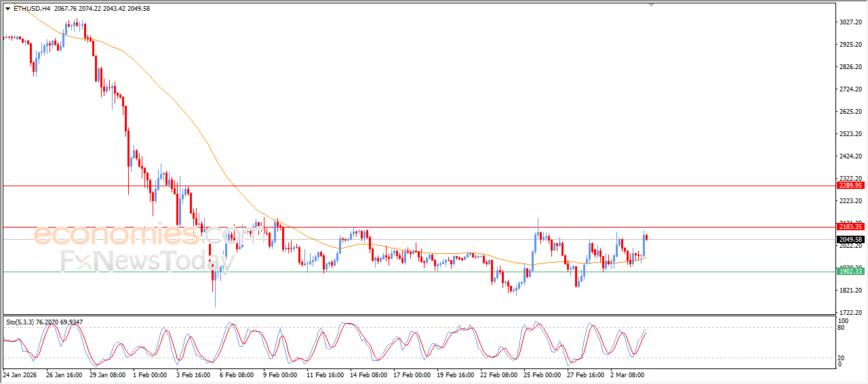Click the stochastic scale value 20
The height and width of the screenshot is (384, 868).
click(842, 357)
